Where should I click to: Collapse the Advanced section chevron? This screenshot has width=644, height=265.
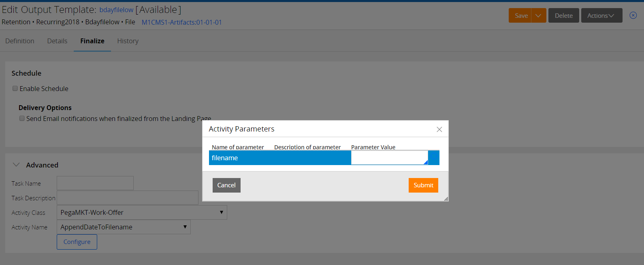click(x=16, y=165)
